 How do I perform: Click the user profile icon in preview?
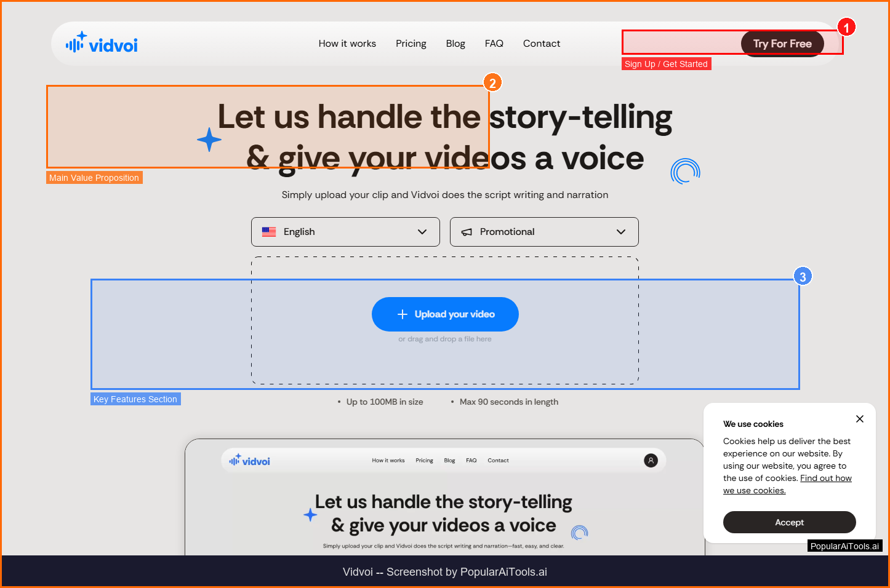[x=651, y=461]
